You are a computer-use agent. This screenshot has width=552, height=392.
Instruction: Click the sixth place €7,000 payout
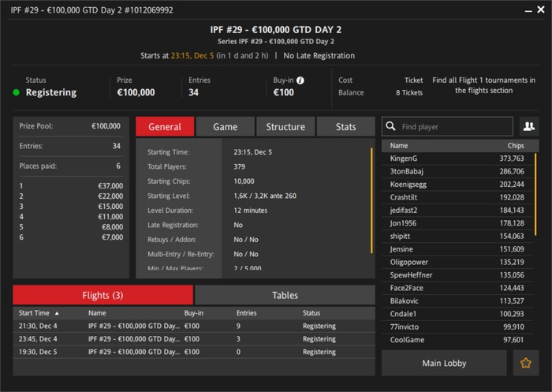tap(112, 237)
